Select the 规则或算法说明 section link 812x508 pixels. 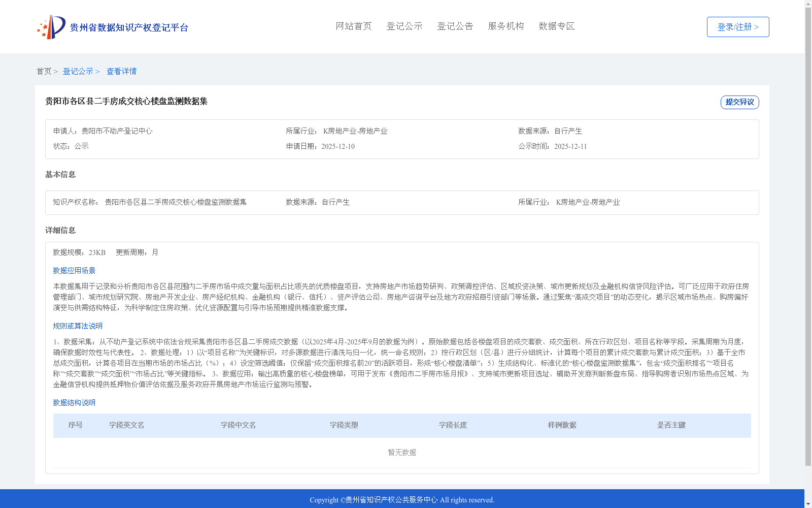pos(77,326)
